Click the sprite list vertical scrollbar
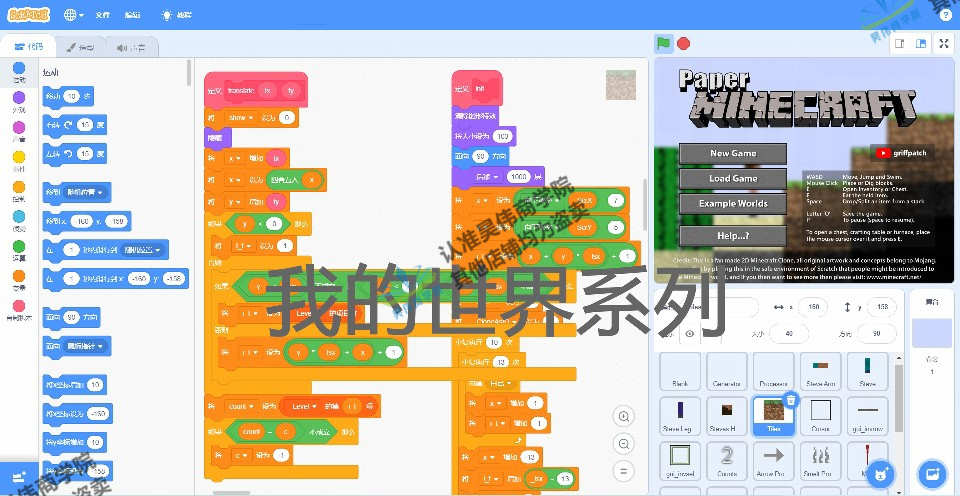Viewport: 960px width, 496px height. [x=898, y=398]
